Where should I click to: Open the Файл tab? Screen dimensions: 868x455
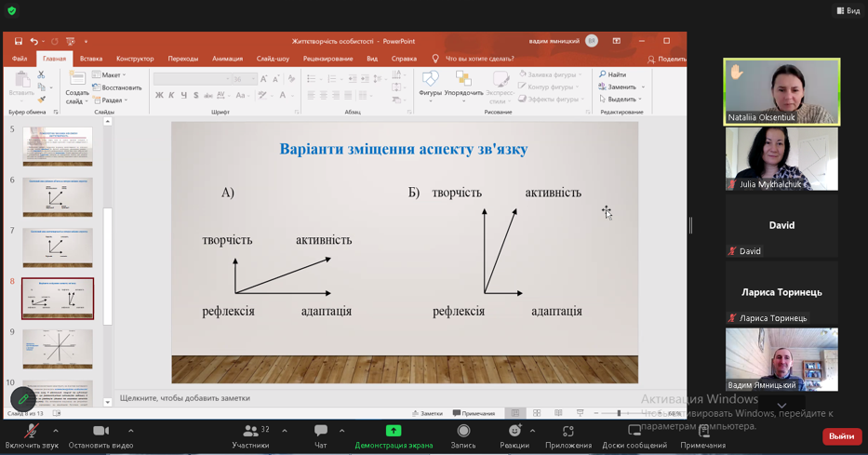coord(20,59)
